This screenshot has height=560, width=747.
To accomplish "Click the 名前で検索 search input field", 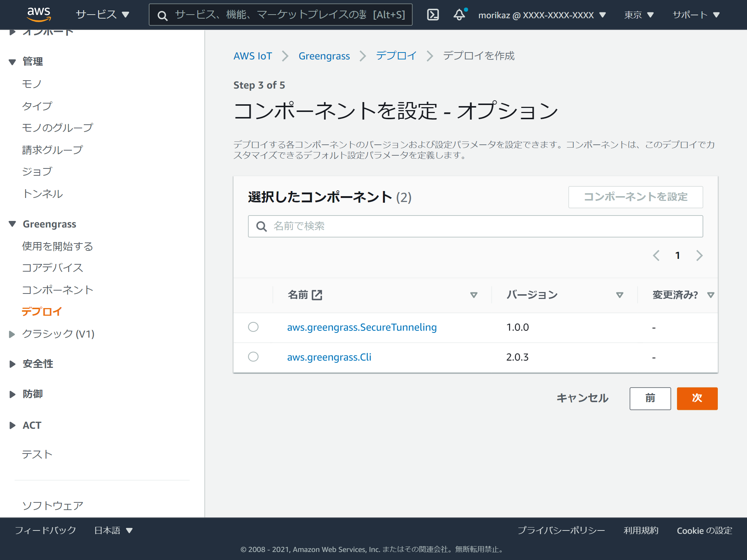I will [x=401, y=226].
